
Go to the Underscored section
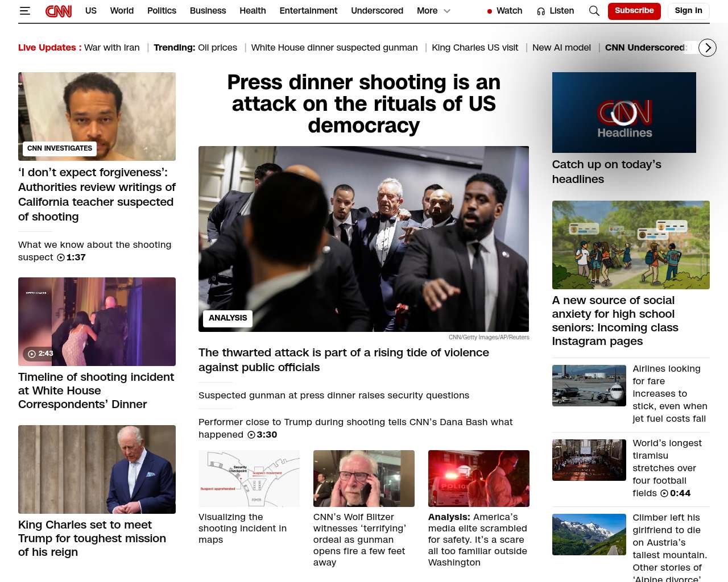click(x=377, y=11)
